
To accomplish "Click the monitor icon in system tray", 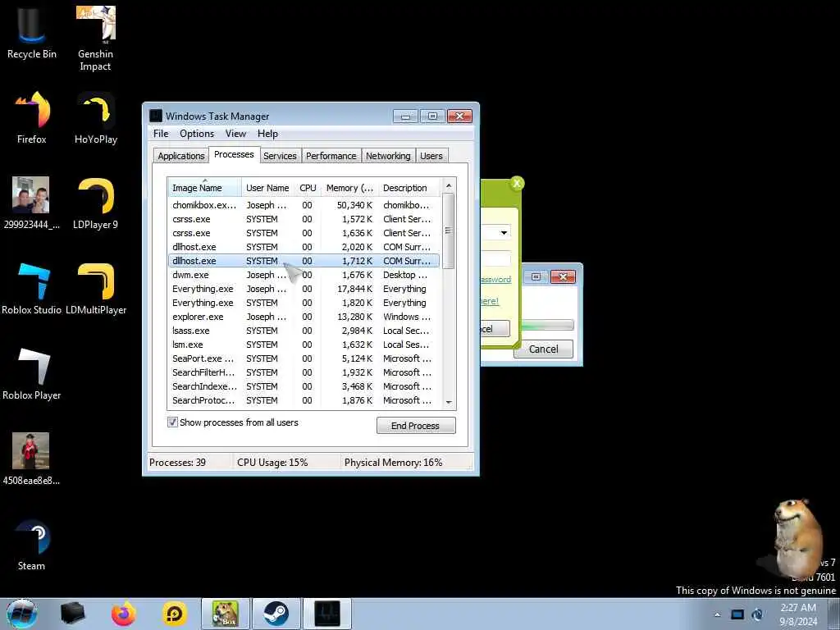I will point(737,614).
